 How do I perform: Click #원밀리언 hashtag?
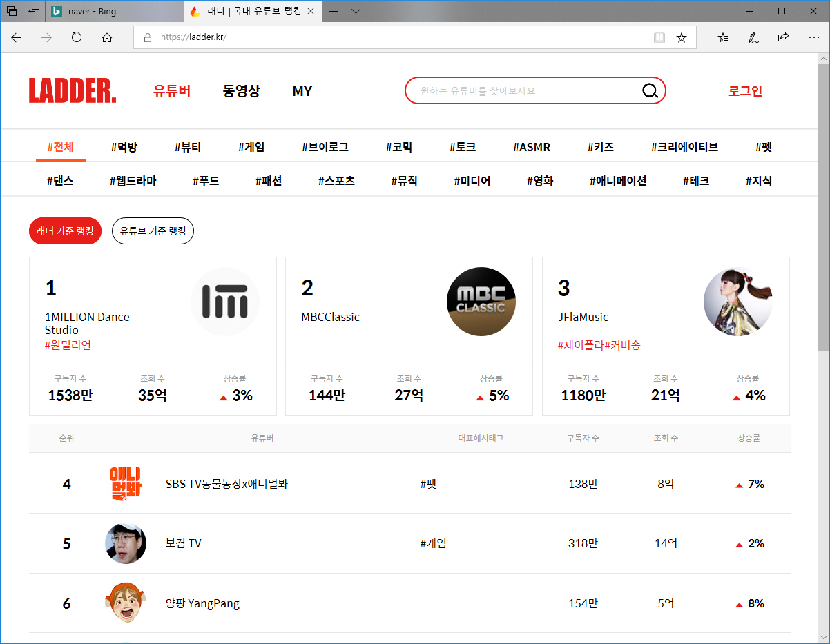(x=68, y=345)
